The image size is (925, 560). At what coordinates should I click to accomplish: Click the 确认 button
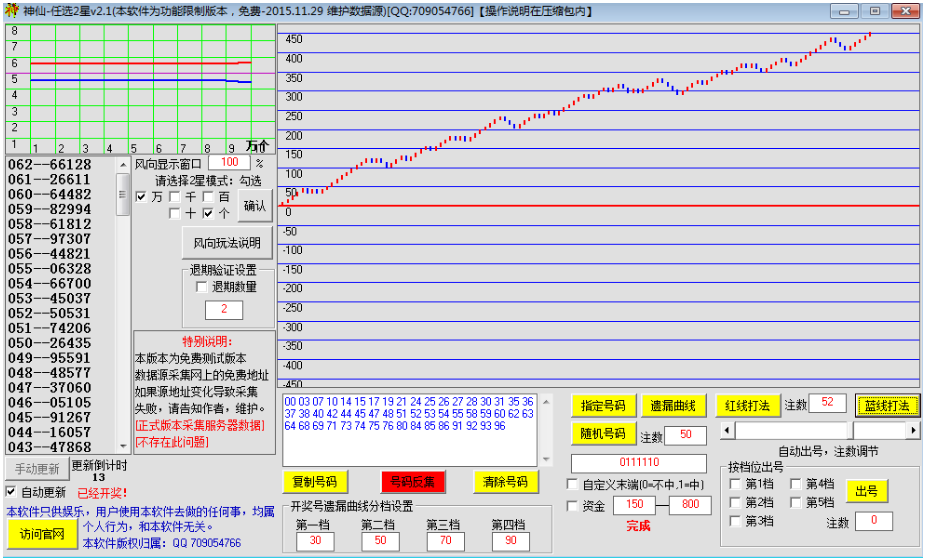pyautogui.click(x=255, y=205)
